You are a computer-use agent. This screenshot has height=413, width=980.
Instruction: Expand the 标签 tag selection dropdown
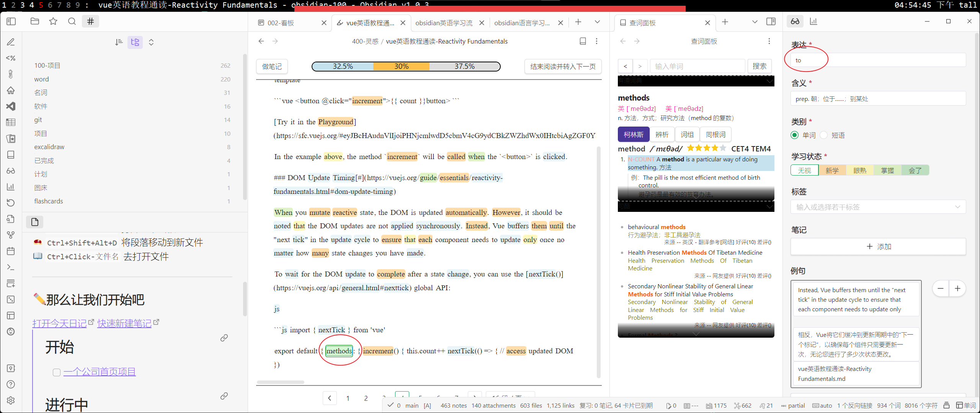coord(958,207)
